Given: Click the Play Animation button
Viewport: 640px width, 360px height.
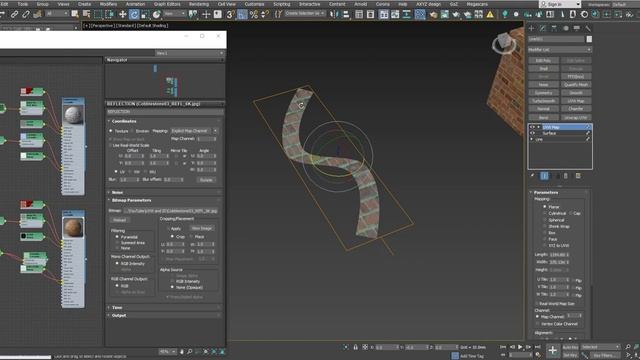Looking at the screenshot, I should (x=520, y=347).
